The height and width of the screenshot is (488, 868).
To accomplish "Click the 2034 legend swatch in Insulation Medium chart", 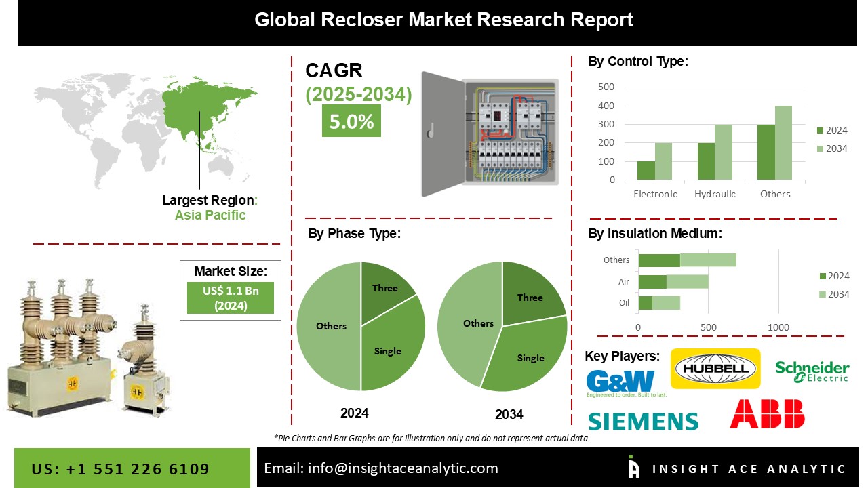I will coord(823,294).
